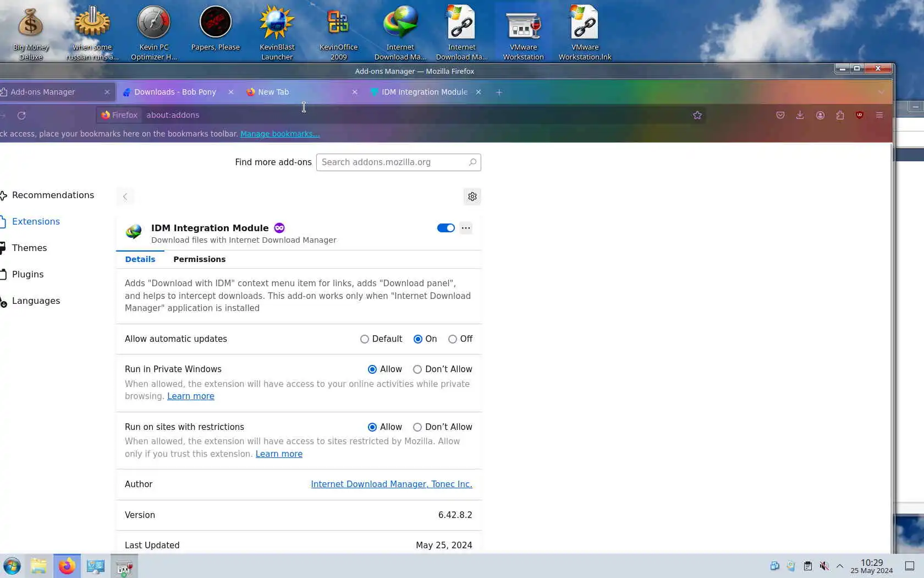
Task: Switch to the Add-ons Manager tab
Action: click(x=55, y=92)
